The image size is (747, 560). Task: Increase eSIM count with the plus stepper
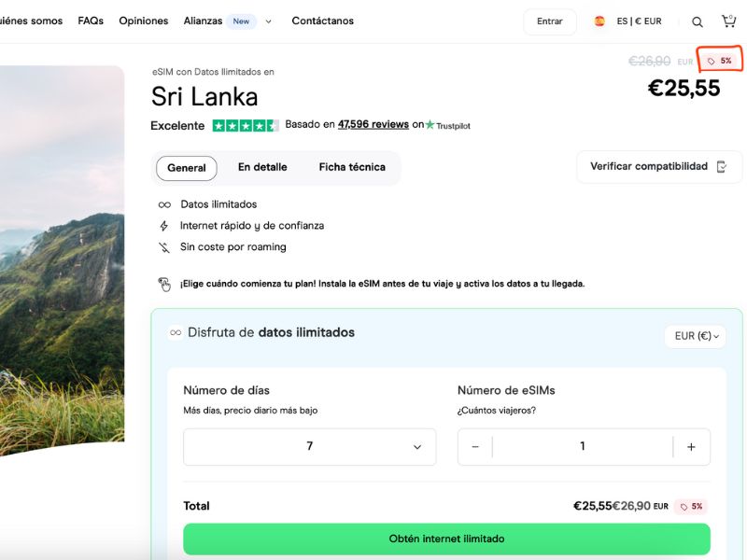tap(692, 446)
